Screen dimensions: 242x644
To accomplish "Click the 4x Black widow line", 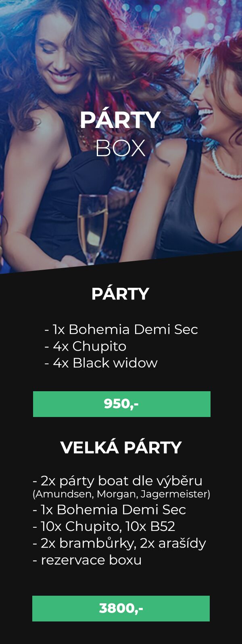I will pyautogui.click(x=101, y=363).
